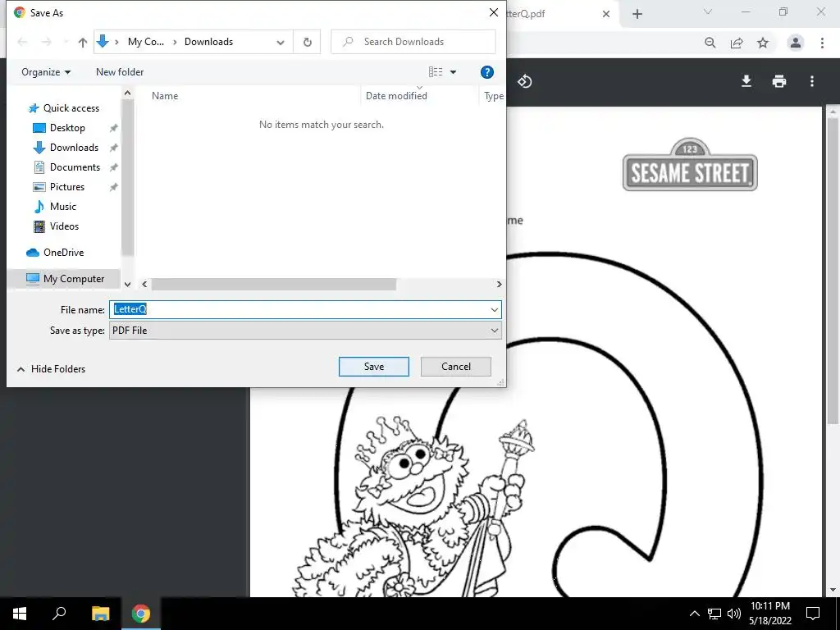Click navigation pane scroll down arrow
This screenshot has width=840, height=630.
127,284
